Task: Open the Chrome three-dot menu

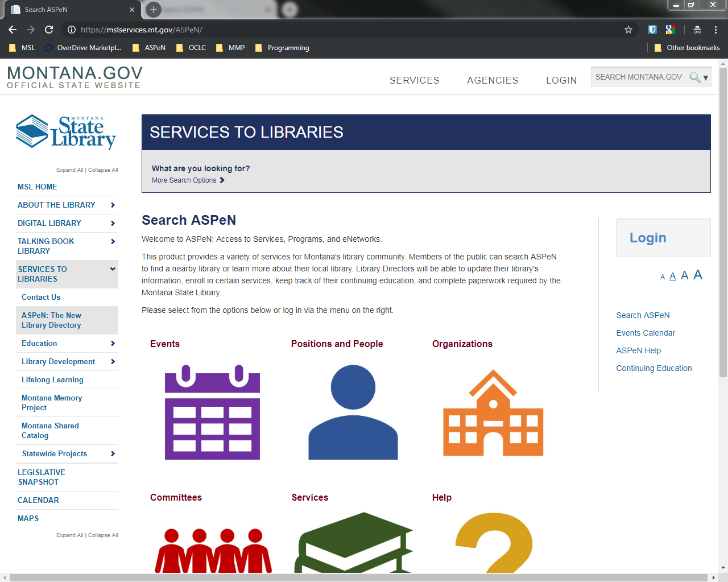Action: (x=715, y=30)
